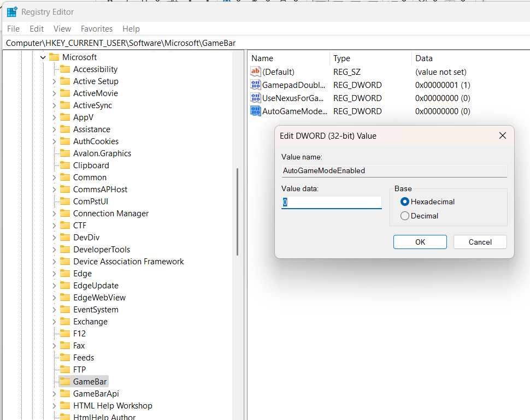Click the Value data input field

tap(331, 203)
